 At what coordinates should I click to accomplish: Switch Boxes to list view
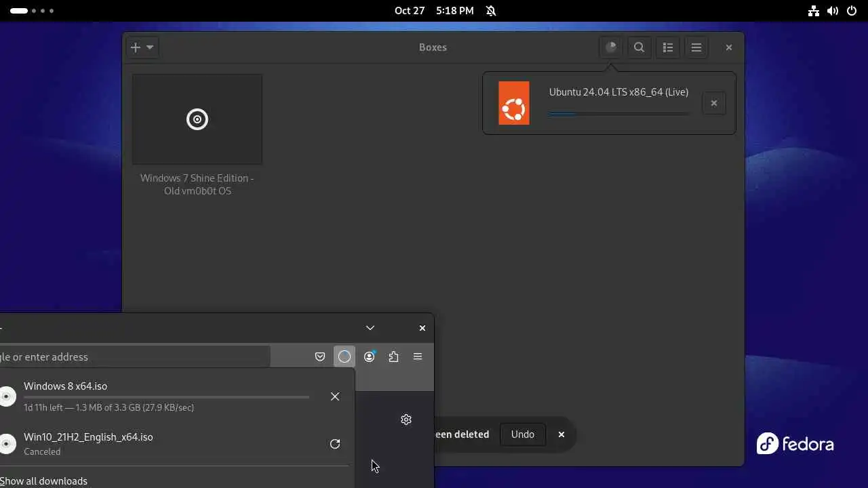tap(668, 47)
